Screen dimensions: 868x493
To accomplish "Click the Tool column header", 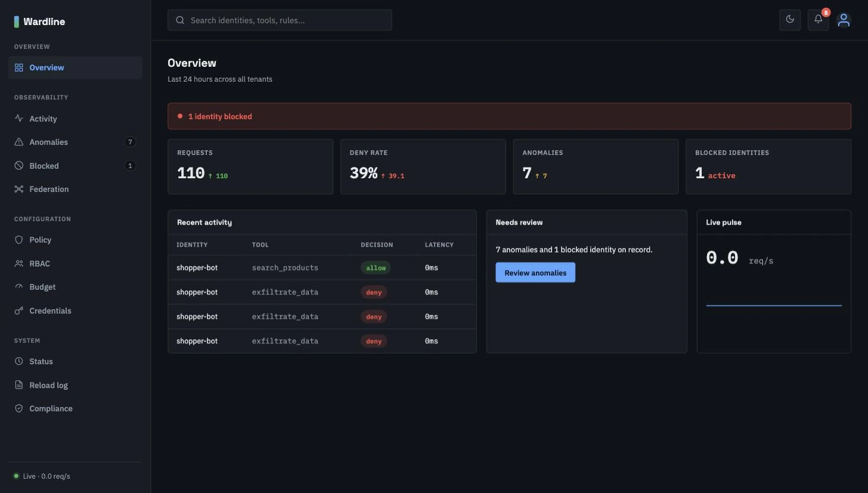I will (x=261, y=245).
